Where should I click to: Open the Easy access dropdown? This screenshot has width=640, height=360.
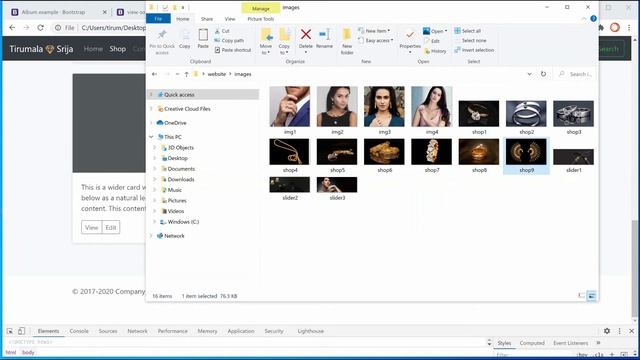tap(376, 40)
